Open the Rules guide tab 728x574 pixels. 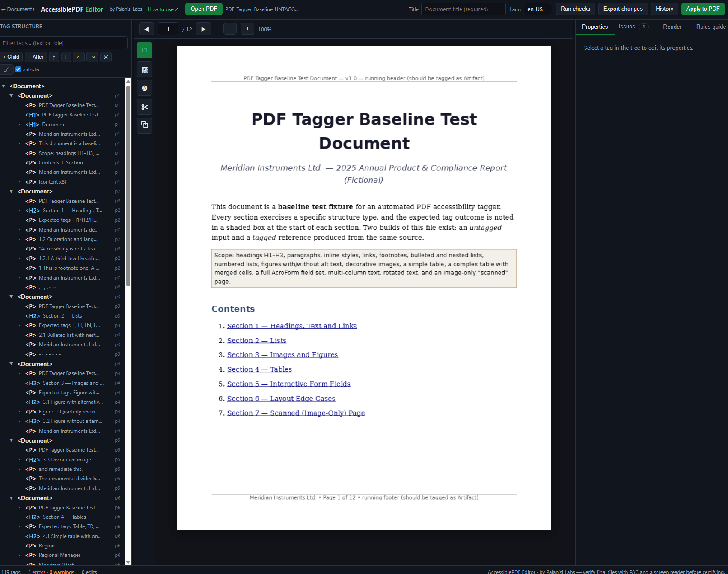[x=711, y=27]
